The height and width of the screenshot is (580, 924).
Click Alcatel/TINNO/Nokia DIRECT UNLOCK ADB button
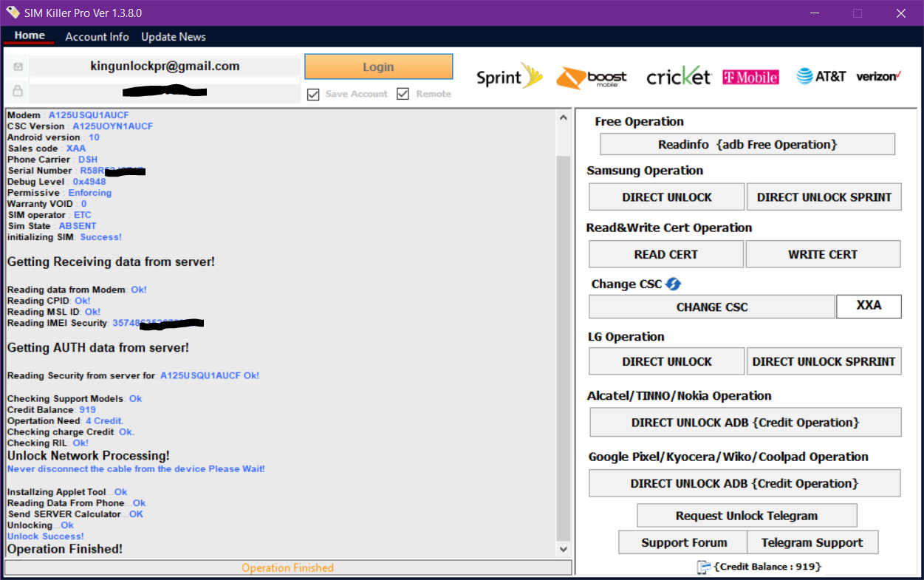(x=745, y=423)
